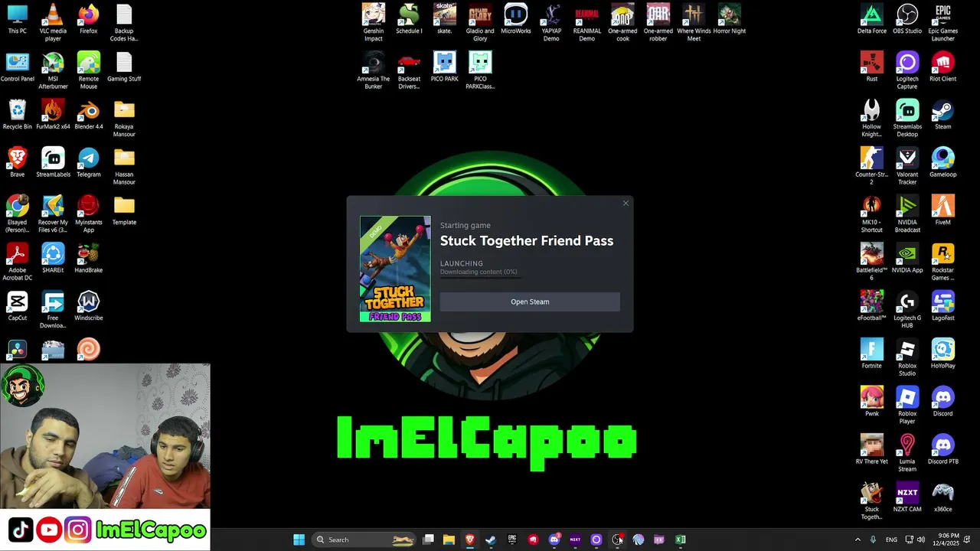Select the Fortnite desktop shortcut
This screenshot has height=551, width=980.
tap(872, 354)
